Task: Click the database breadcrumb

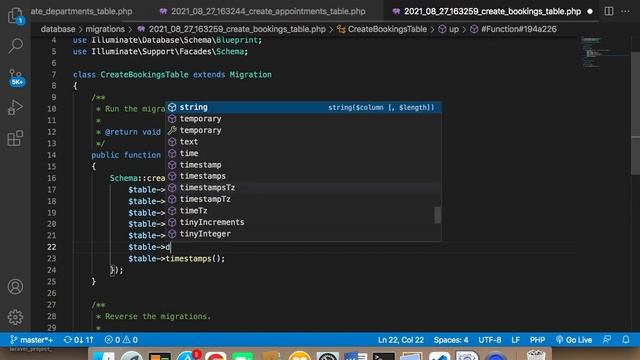Action: (58, 29)
